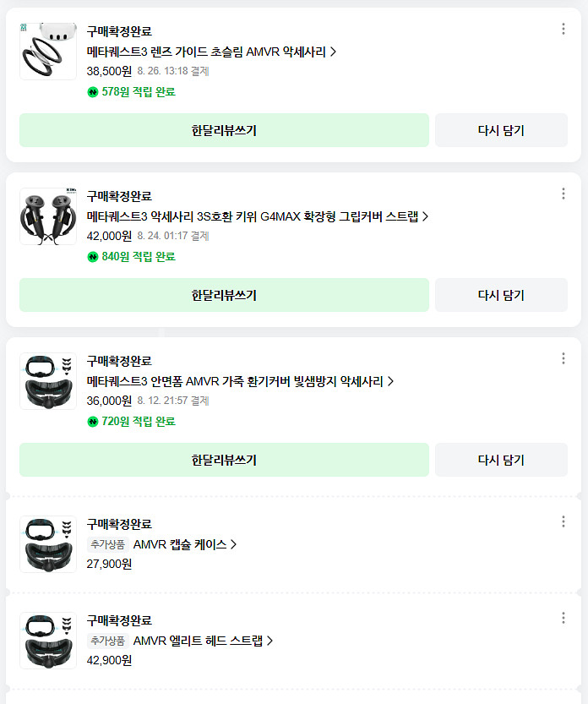Expand the 렌즈 가이드 product title chevron
This screenshot has width=588, height=704.
click(x=333, y=51)
